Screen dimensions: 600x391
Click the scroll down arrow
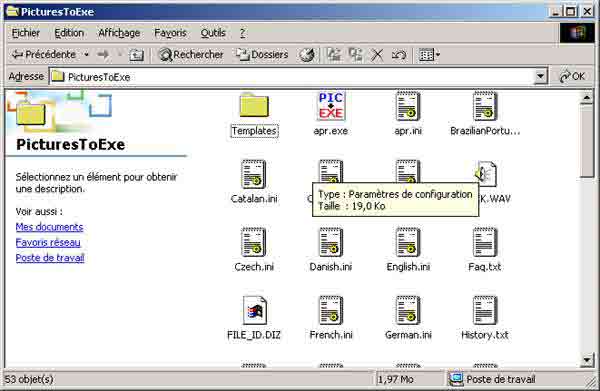pos(587,360)
